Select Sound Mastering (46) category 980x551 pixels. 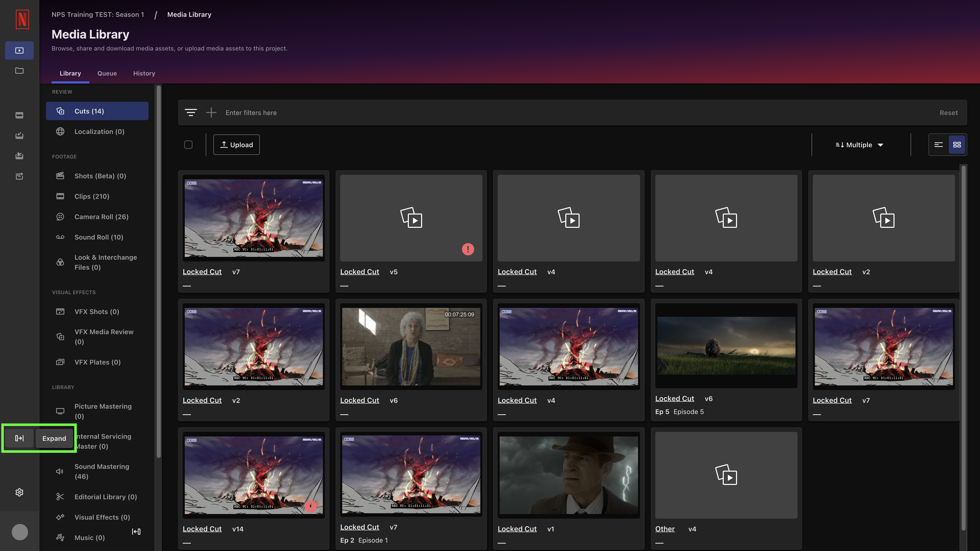click(97, 471)
